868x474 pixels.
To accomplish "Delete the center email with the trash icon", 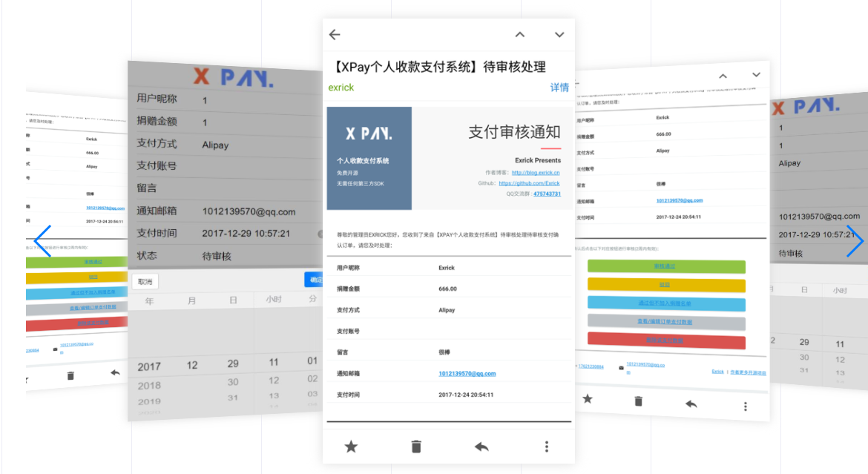I will [x=416, y=447].
